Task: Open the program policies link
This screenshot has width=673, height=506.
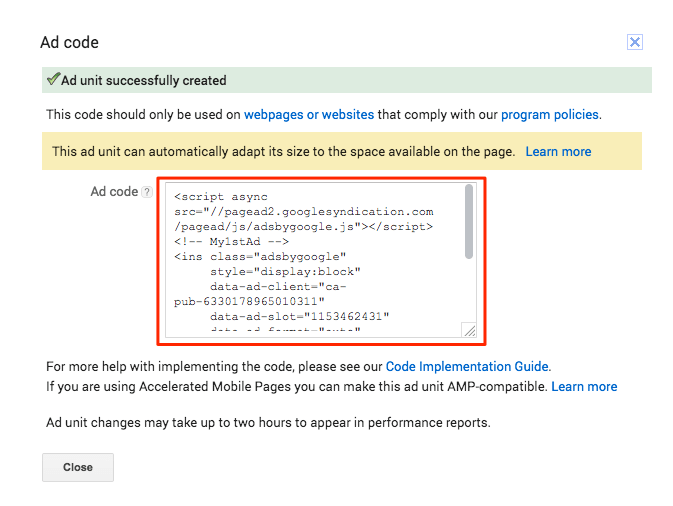Action: [549, 115]
